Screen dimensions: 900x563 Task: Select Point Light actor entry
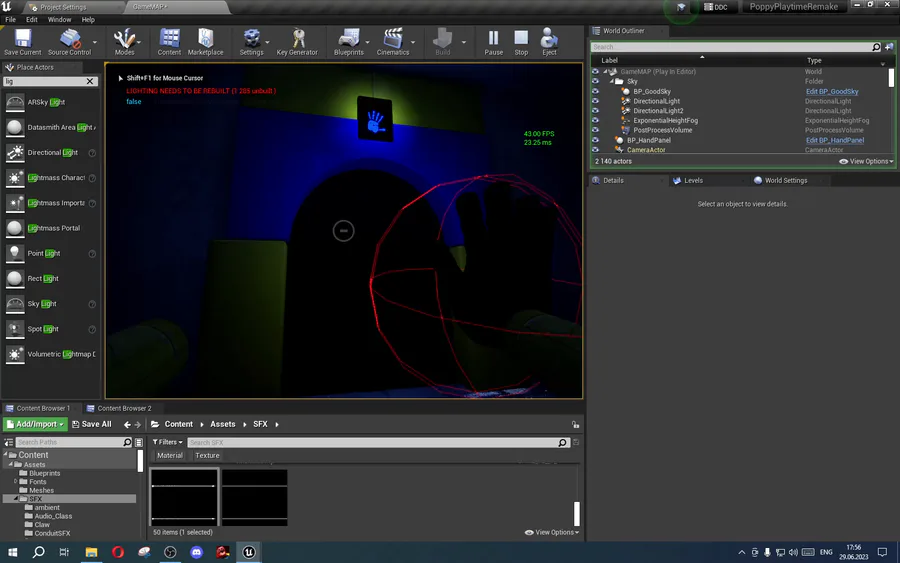point(50,253)
